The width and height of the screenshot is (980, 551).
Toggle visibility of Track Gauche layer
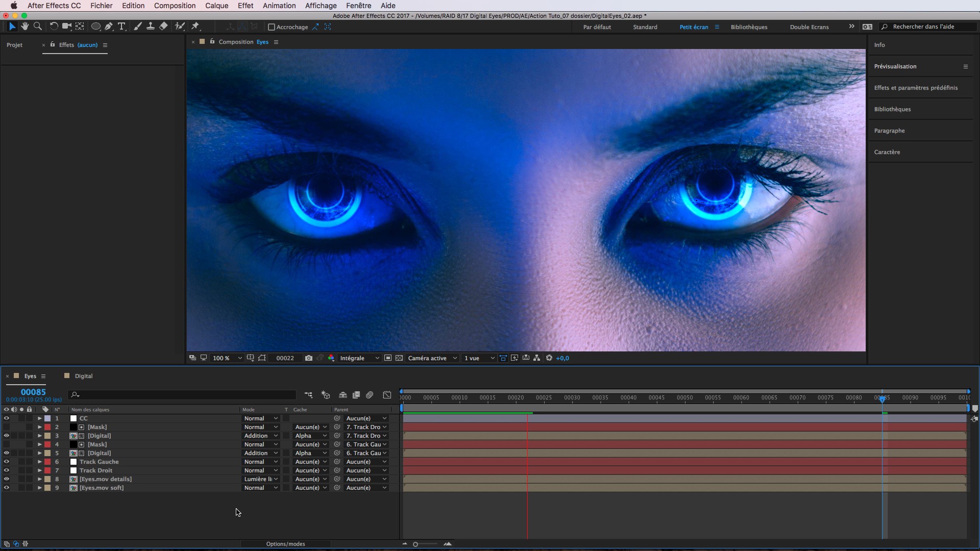click(x=6, y=462)
